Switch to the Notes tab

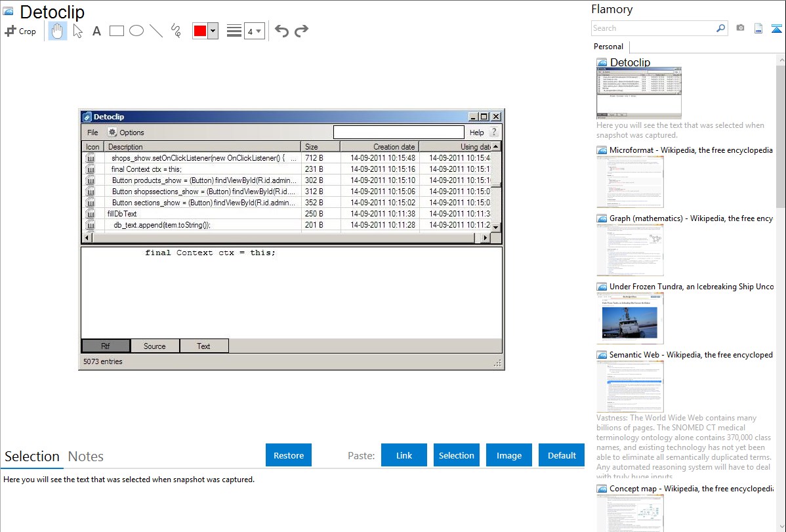(86, 457)
